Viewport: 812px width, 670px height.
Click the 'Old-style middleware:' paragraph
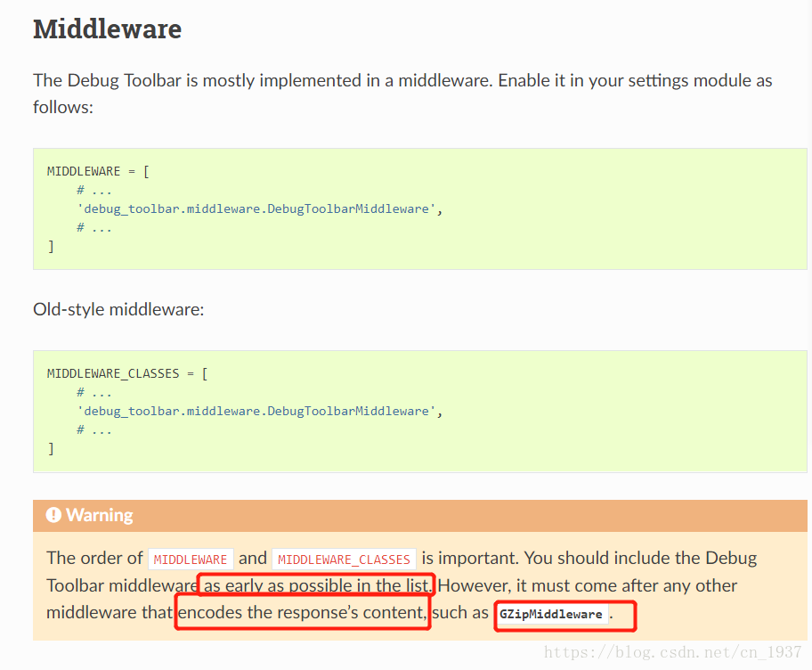(118, 309)
